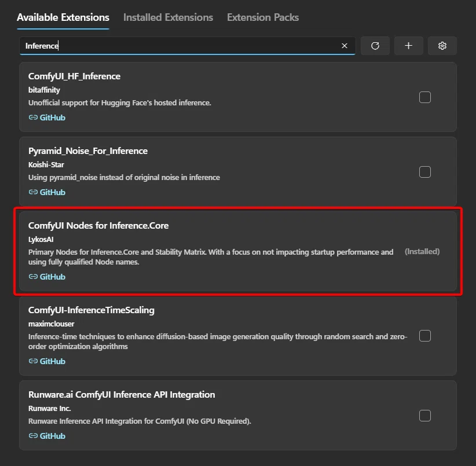Click the (Installed) status label
This screenshot has width=476, height=466.
[422, 251]
